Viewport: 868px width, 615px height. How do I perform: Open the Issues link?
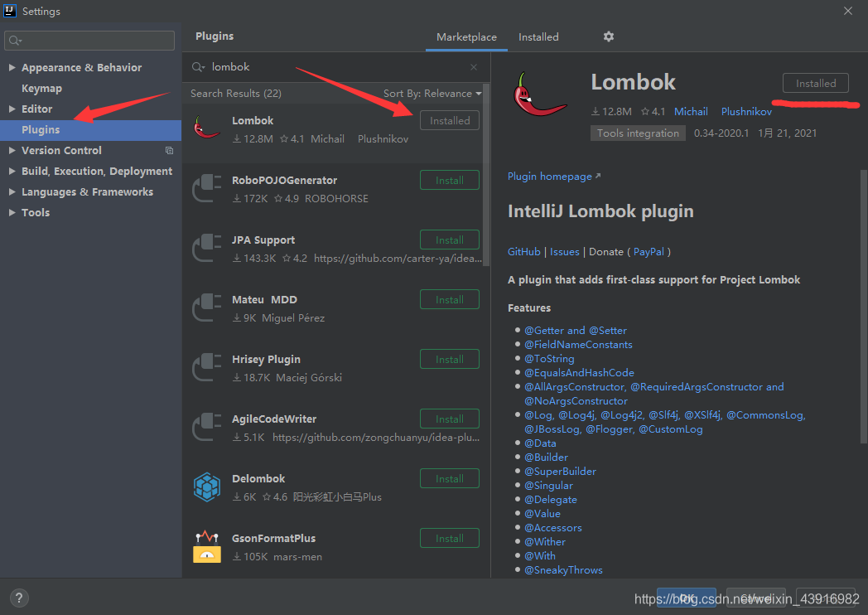click(564, 251)
